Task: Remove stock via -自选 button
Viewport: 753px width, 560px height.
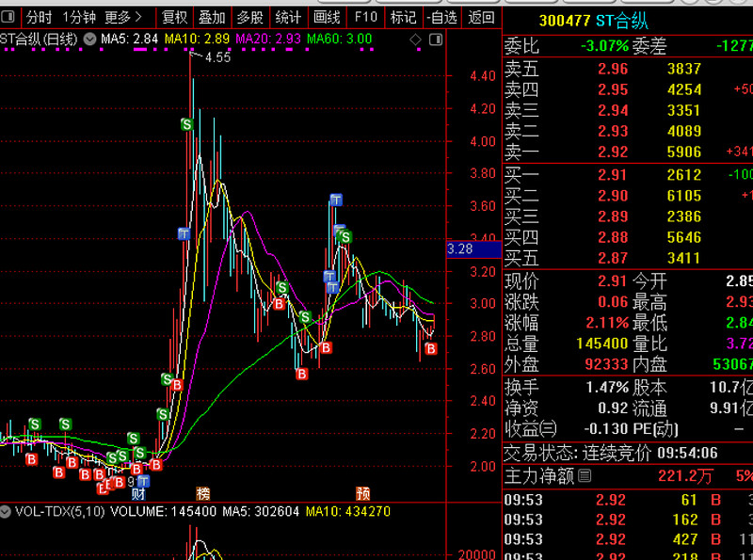Action: point(441,18)
